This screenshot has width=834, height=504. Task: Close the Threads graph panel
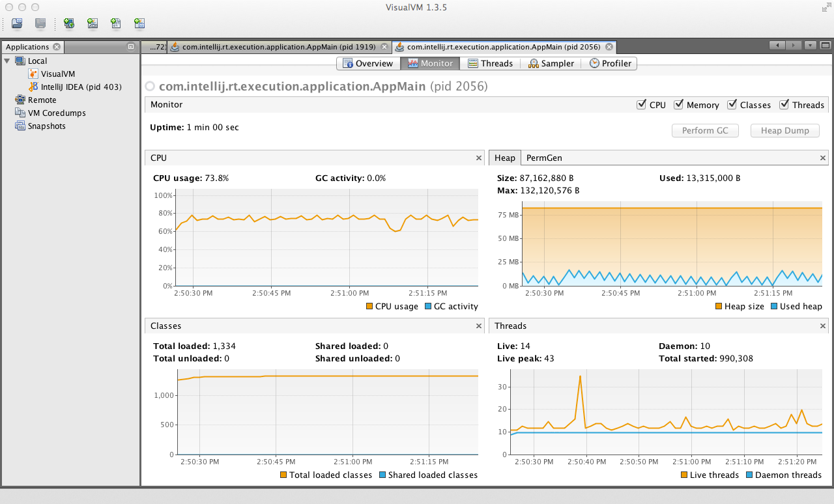[822, 326]
